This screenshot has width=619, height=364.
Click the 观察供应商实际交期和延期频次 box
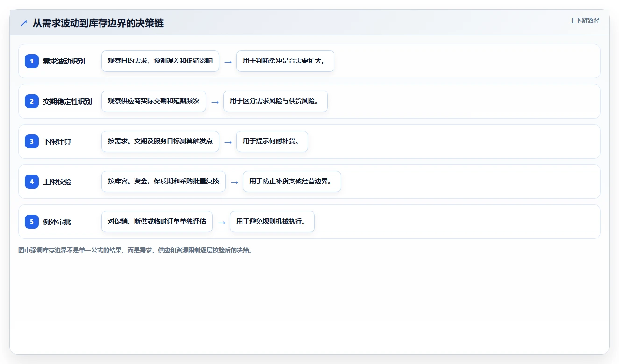(x=154, y=101)
